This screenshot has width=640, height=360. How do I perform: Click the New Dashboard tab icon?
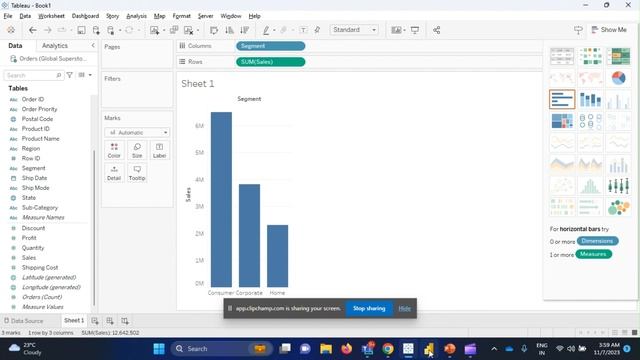pyautogui.click(x=110, y=321)
